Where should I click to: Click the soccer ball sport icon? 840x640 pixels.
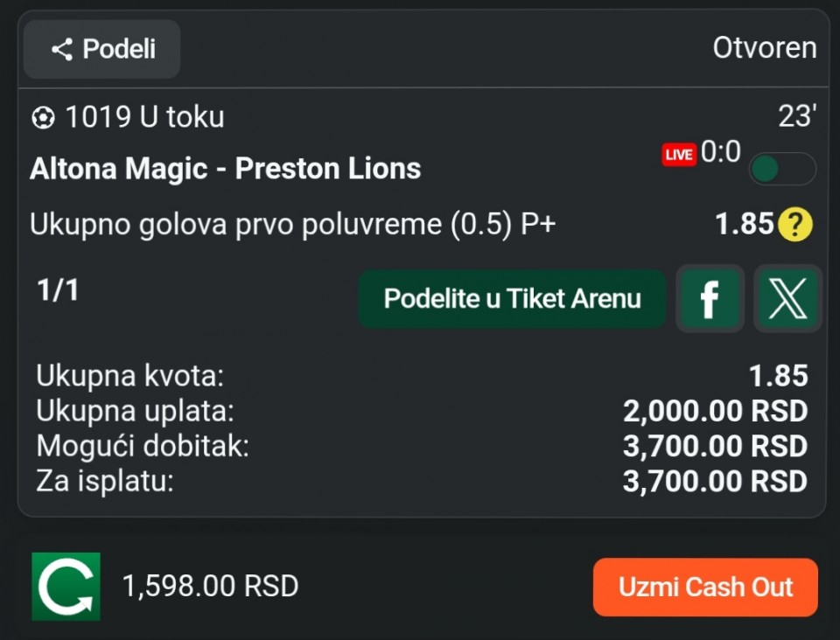point(43,118)
